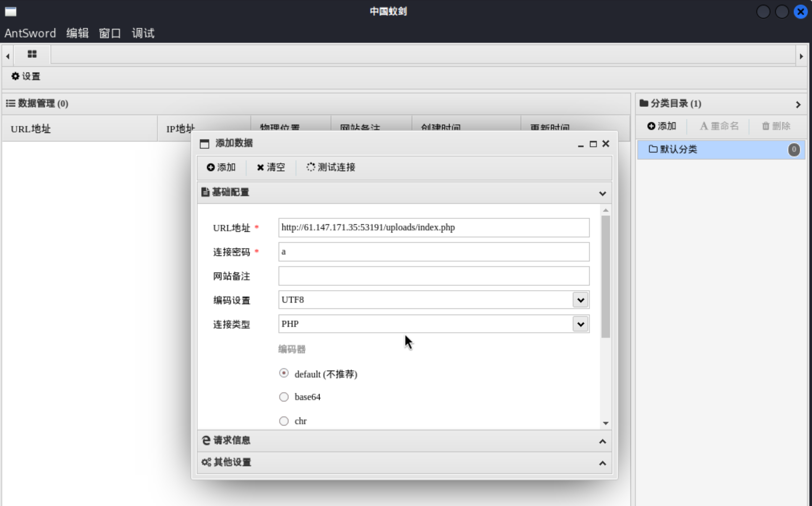This screenshot has width=812, height=506.
Task: Click 清空 to clear the form
Action: tap(271, 167)
